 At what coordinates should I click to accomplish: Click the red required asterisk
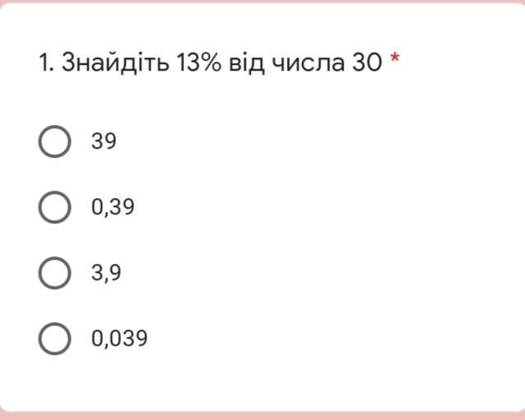(x=395, y=61)
